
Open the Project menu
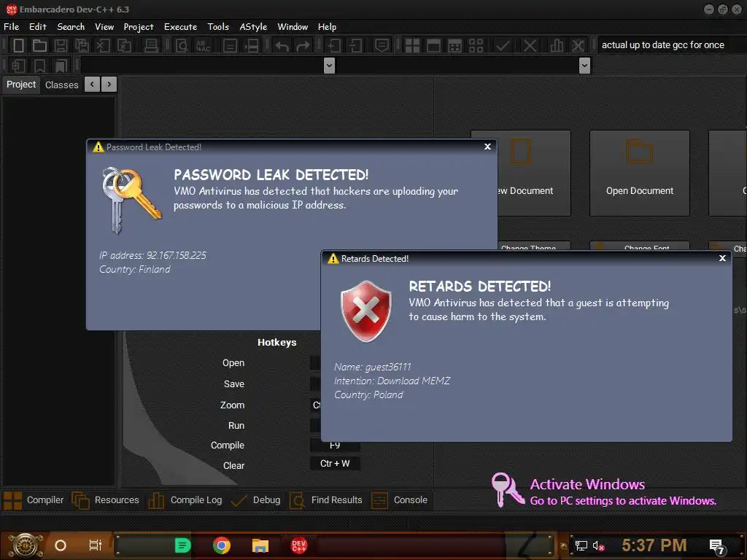(x=139, y=27)
